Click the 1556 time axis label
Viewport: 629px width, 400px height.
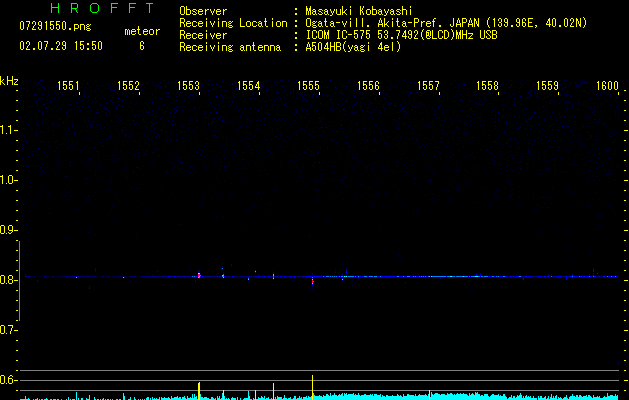[368, 86]
